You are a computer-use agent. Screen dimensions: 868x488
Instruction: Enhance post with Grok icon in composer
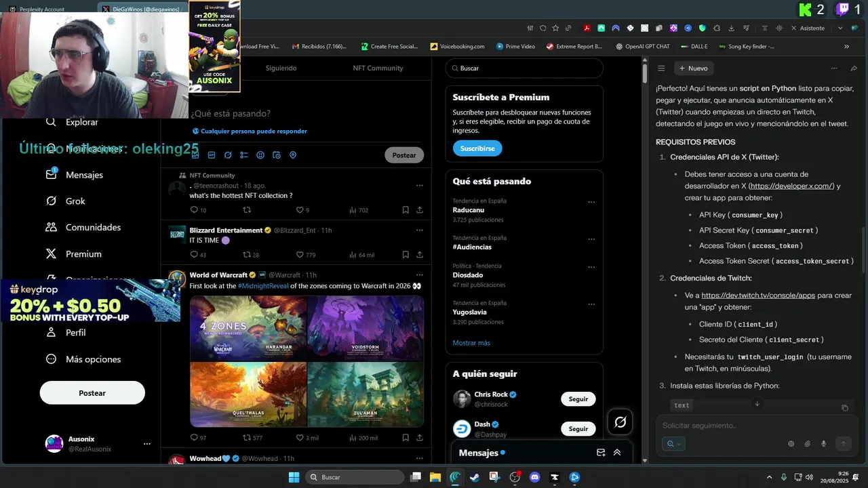(x=228, y=155)
